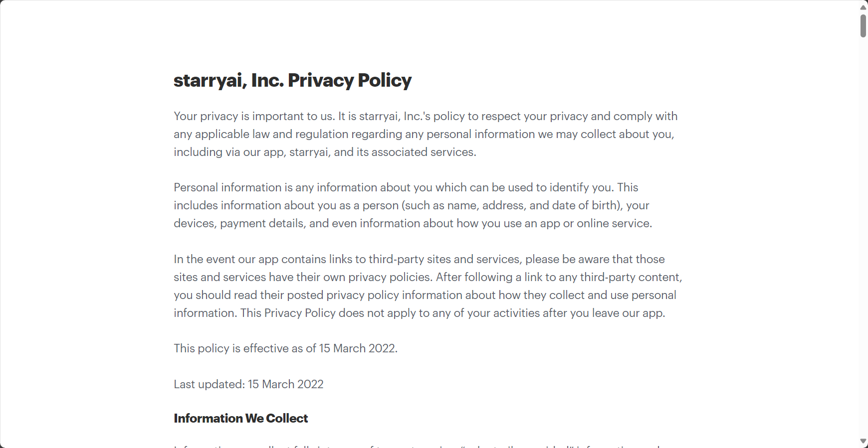This screenshot has height=448, width=868.
Task: Click the 'you should read their posted privacy' line
Action: pyautogui.click(x=425, y=295)
